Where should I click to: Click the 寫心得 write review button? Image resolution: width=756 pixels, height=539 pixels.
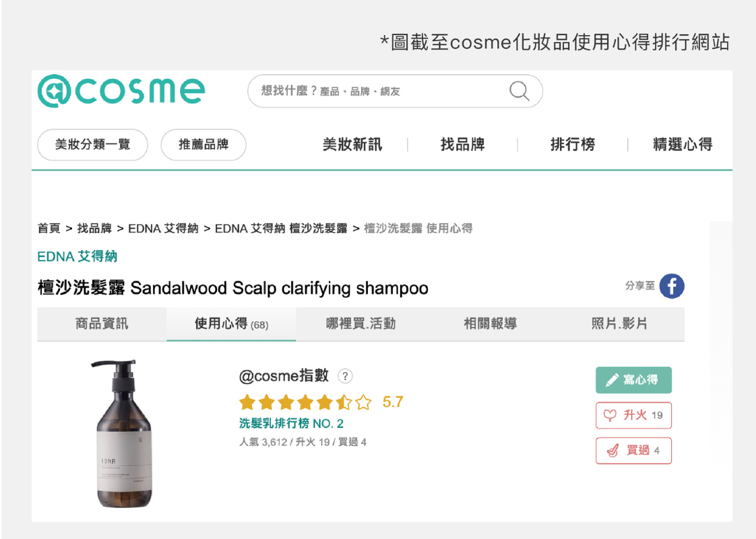633,380
